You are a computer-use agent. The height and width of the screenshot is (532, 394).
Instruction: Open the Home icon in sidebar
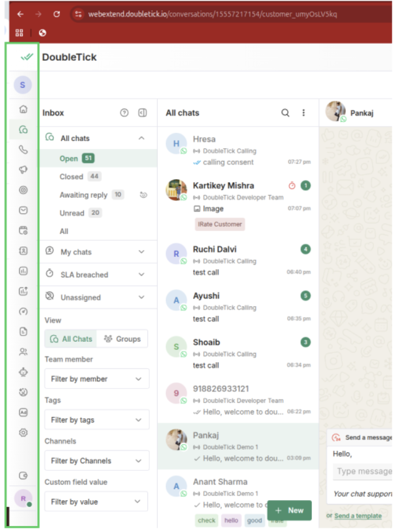click(23, 109)
